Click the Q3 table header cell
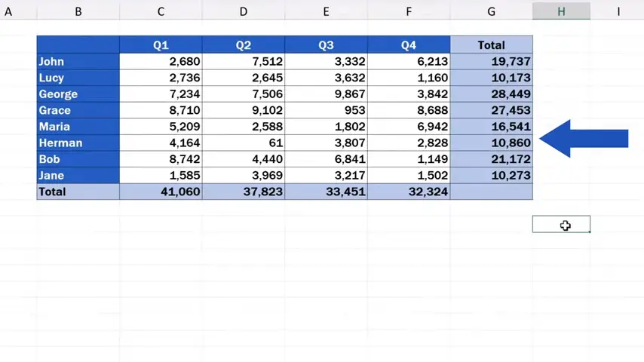644x362 pixels. (326, 45)
